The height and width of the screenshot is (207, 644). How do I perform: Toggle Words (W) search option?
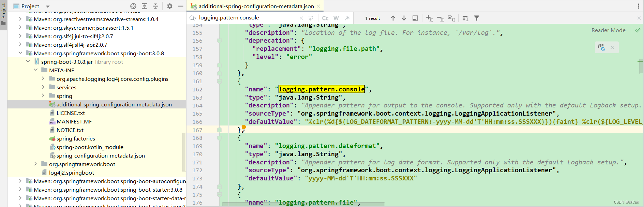coord(336,18)
